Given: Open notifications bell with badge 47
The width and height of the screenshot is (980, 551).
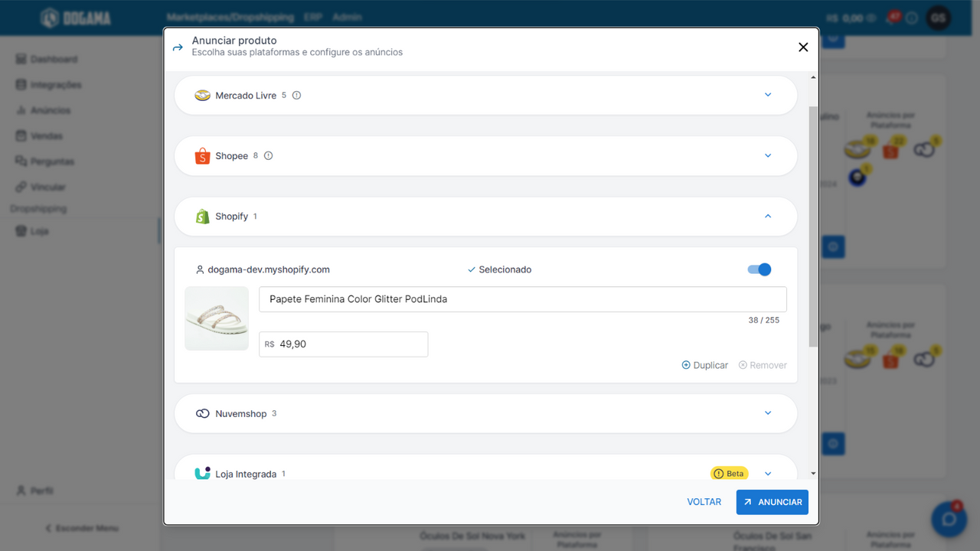Looking at the screenshot, I should tap(893, 18).
